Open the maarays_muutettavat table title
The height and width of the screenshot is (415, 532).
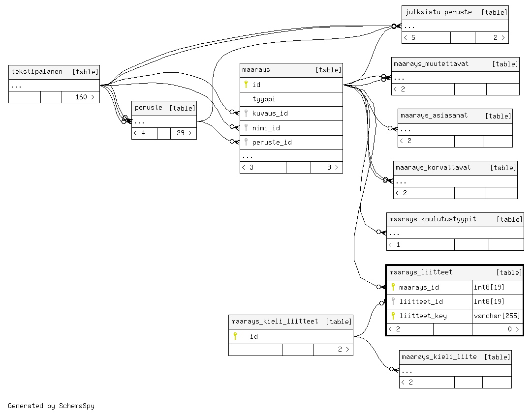coord(431,64)
